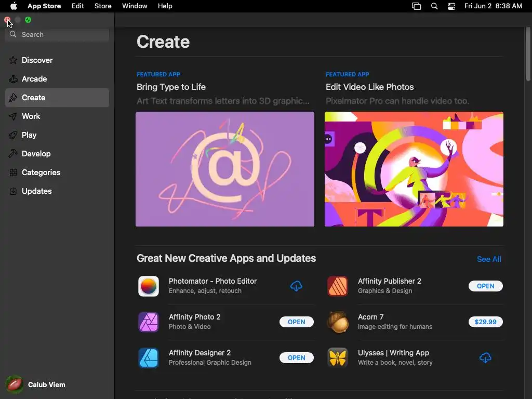Open Spotlight search in the menu bar
Image resolution: width=532 pixels, height=399 pixels.
(x=434, y=6)
